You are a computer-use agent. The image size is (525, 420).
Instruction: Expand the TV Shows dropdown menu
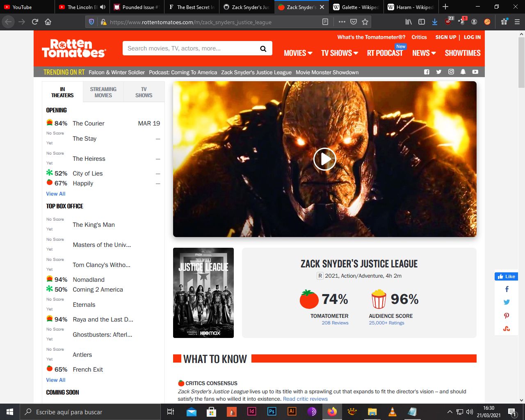coord(340,53)
